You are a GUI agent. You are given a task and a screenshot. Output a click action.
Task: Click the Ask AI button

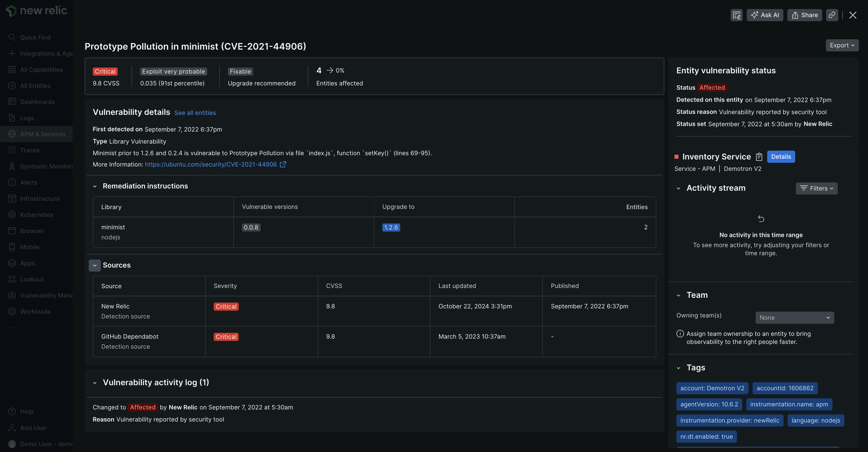click(x=765, y=15)
